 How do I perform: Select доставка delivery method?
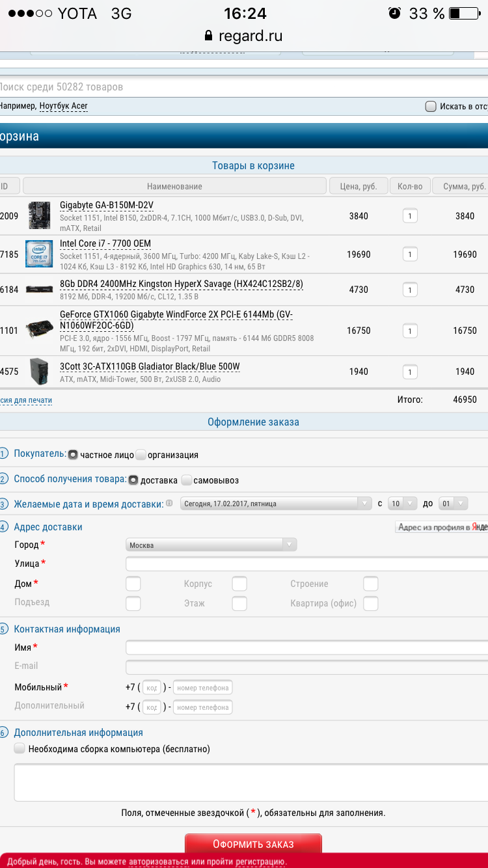point(133,480)
